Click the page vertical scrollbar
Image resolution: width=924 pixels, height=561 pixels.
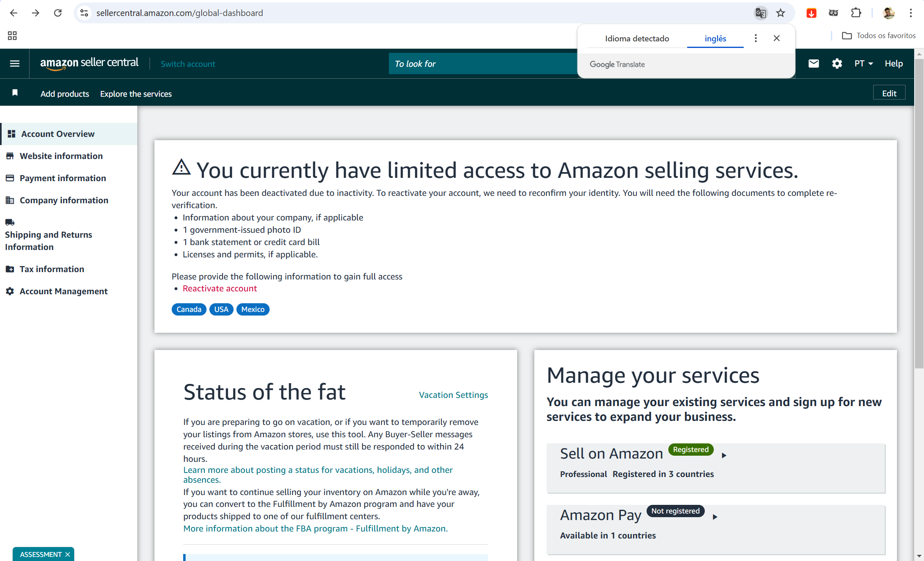tap(919, 213)
